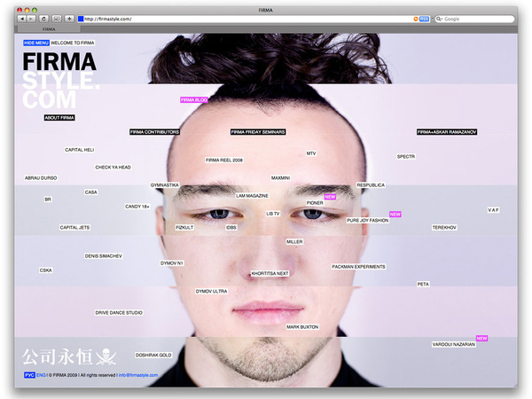Open the VARDOUI NAZARIAN project label
The width and height of the screenshot is (532, 399).
(x=454, y=344)
